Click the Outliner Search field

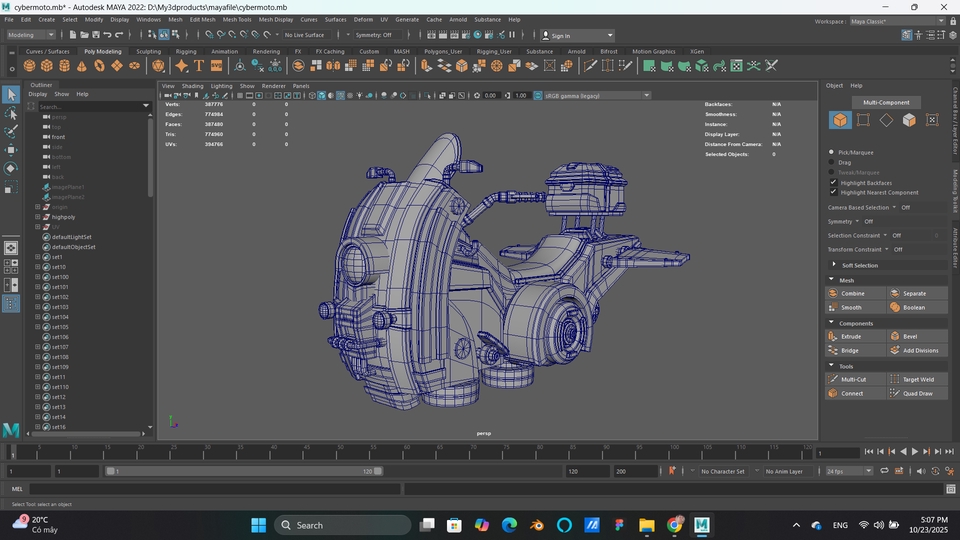click(x=94, y=106)
